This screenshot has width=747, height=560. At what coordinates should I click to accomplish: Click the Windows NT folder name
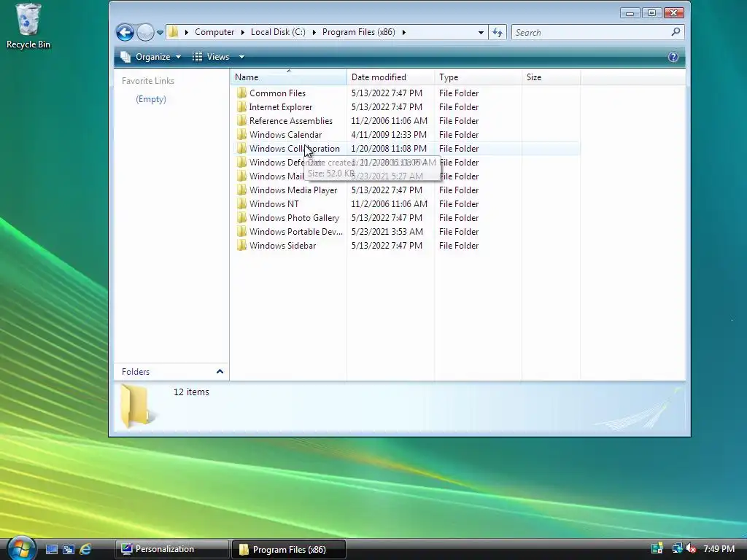(274, 204)
